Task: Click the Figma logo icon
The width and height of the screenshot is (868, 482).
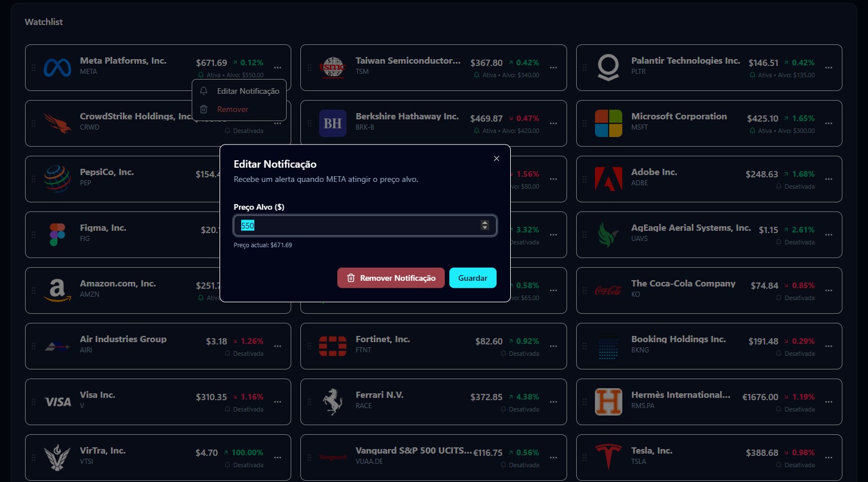Action: 57,235
